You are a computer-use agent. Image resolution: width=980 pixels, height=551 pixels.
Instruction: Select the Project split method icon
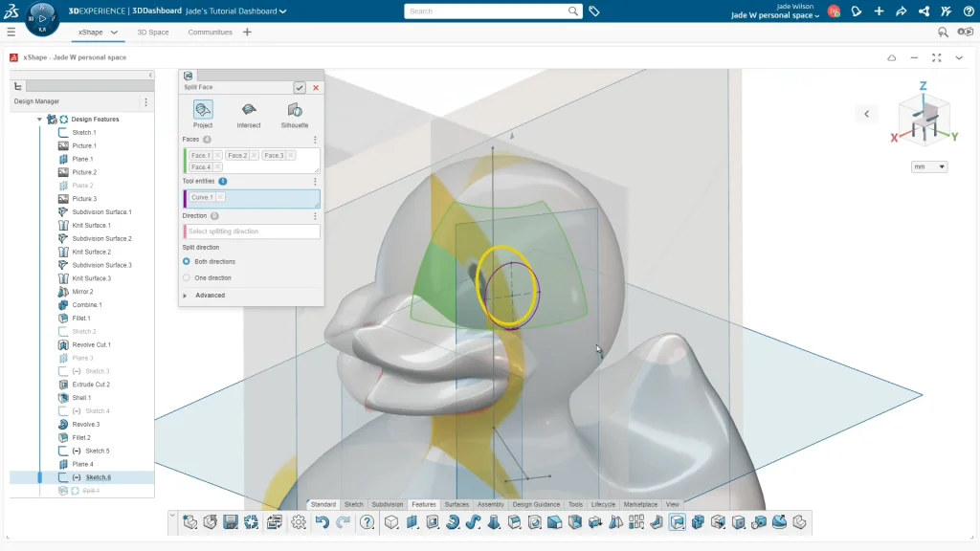pos(203,110)
